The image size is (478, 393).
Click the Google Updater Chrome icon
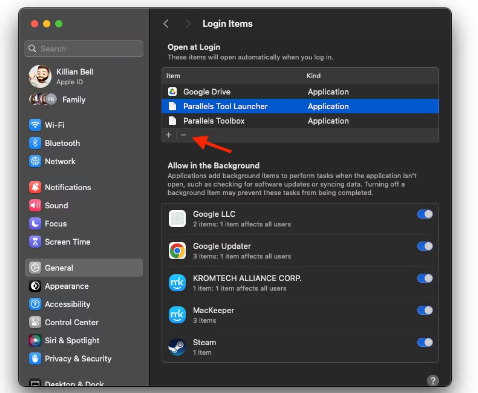pyautogui.click(x=177, y=251)
